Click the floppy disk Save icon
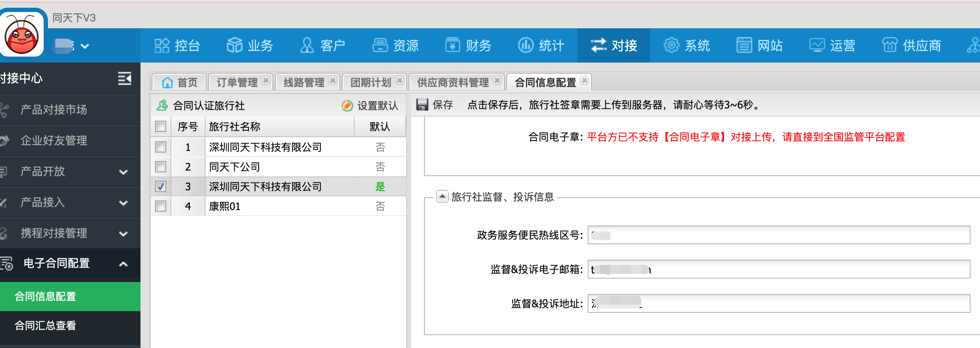This screenshot has width=980, height=348. tap(422, 105)
